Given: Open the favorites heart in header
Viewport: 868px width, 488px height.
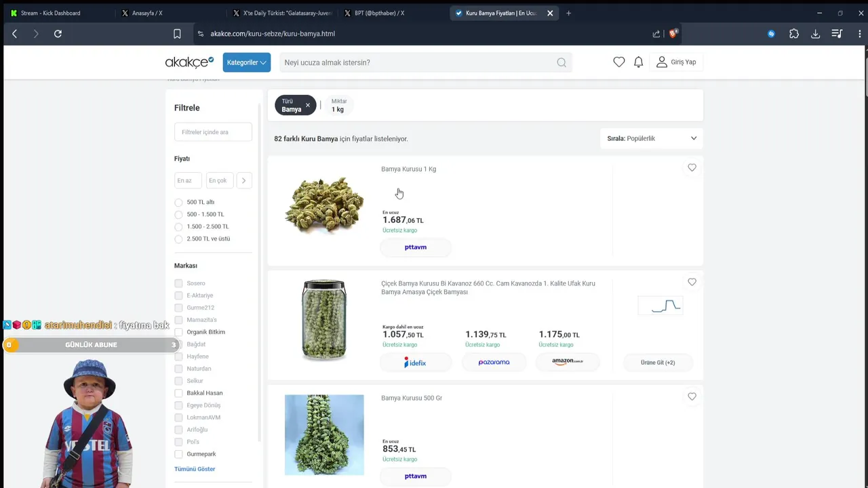Looking at the screenshot, I should click(x=618, y=62).
